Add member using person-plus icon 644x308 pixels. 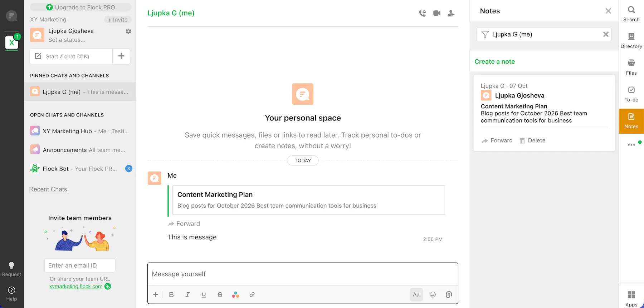(x=451, y=13)
